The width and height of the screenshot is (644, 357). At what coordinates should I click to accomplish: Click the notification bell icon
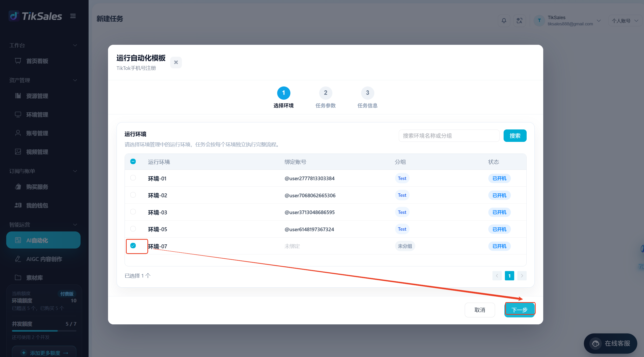pyautogui.click(x=504, y=21)
